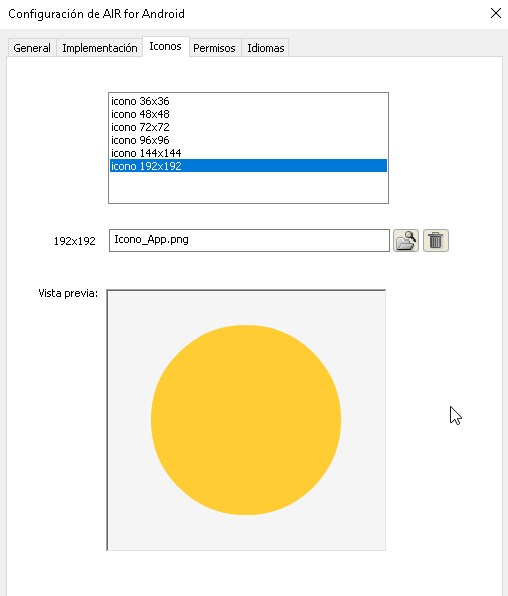The width and height of the screenshot is (508, 596).
Task: Focus the Icono_App.png path field
Action: point(249,240)
